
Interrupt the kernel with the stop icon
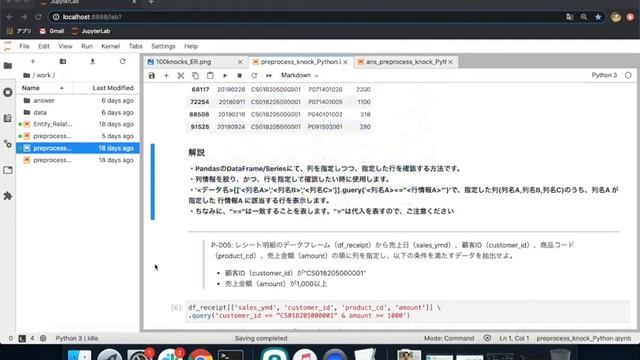click(x=240, y=76)
